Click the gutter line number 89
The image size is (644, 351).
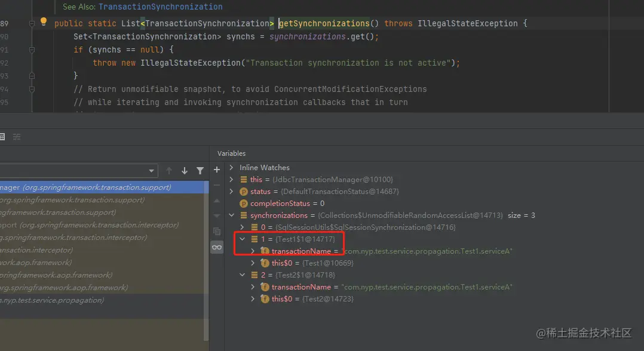point(4,23)
